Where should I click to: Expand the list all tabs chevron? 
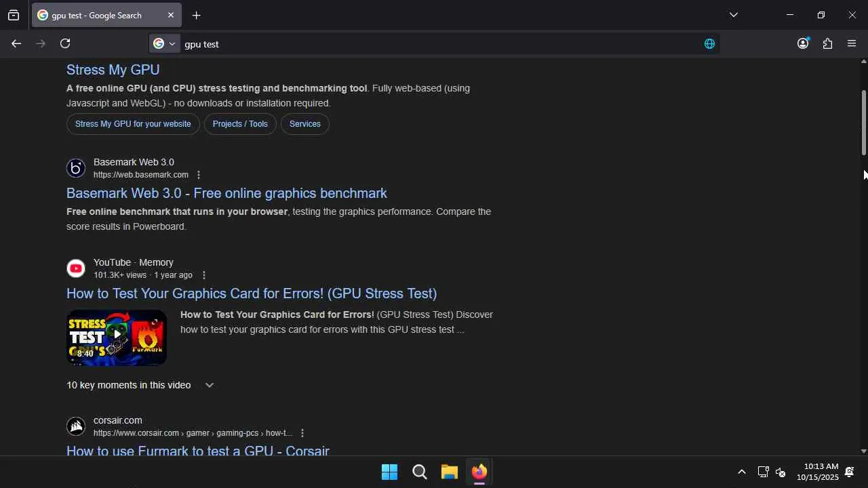[x=733, y=15]
